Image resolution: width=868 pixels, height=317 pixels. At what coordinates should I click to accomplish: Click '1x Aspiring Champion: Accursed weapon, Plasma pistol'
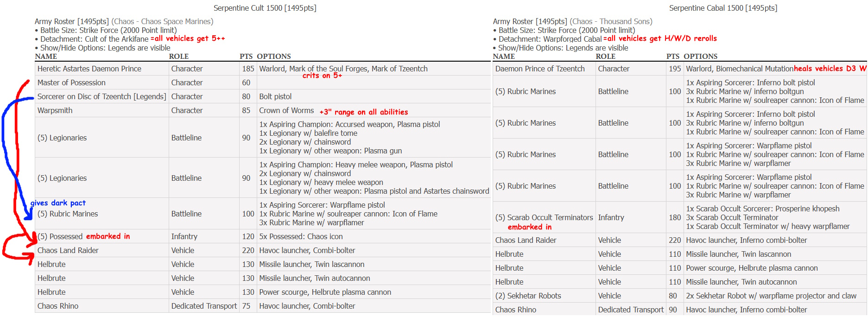(349, 124)
